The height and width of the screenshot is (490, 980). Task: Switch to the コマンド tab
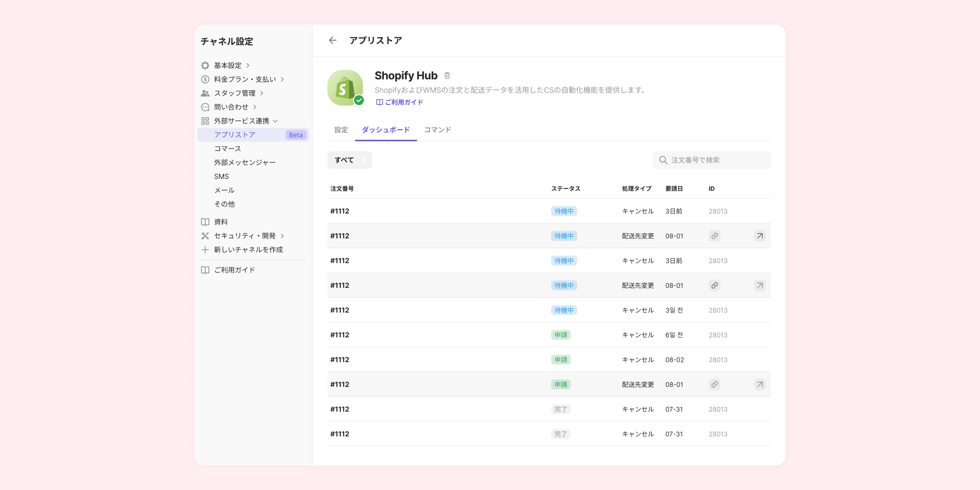tap(437, 130)
